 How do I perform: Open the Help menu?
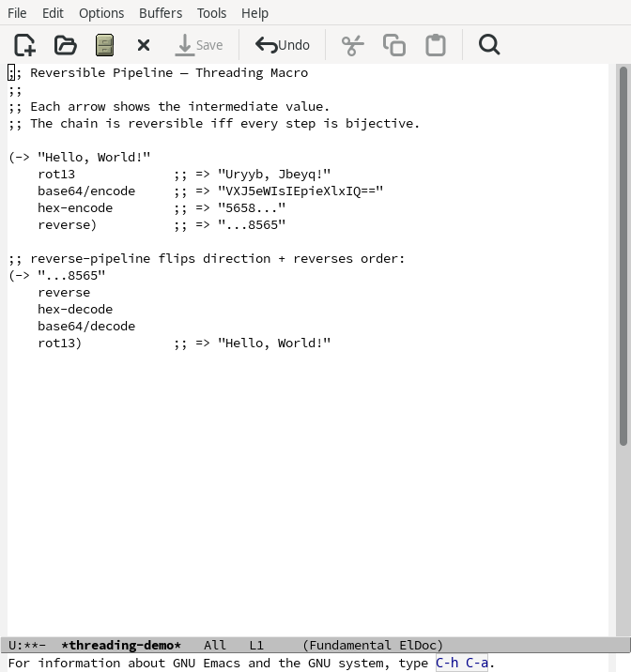255,13
